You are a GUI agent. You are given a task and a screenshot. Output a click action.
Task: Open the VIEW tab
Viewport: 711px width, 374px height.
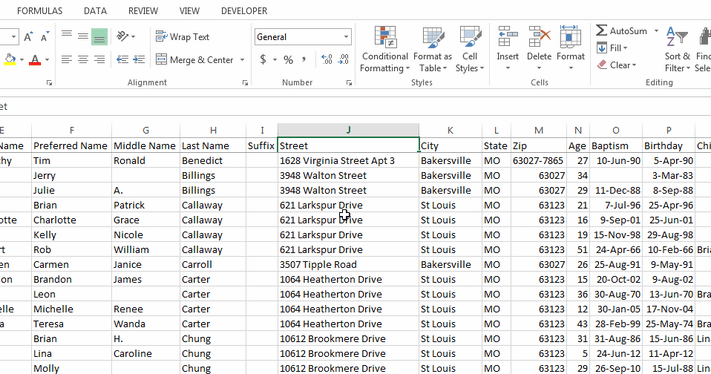189,11
